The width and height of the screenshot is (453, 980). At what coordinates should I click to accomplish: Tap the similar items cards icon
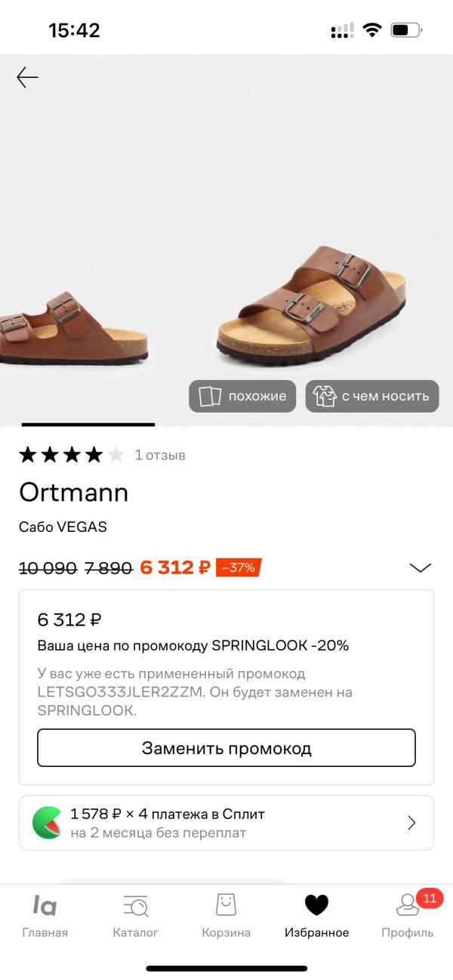point(208,396)
